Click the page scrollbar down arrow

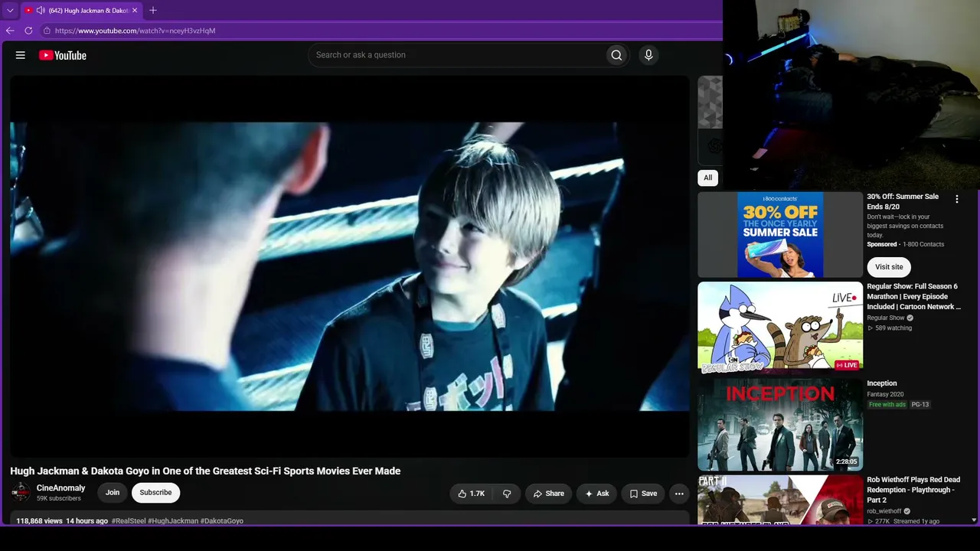[x=973, y=520]
